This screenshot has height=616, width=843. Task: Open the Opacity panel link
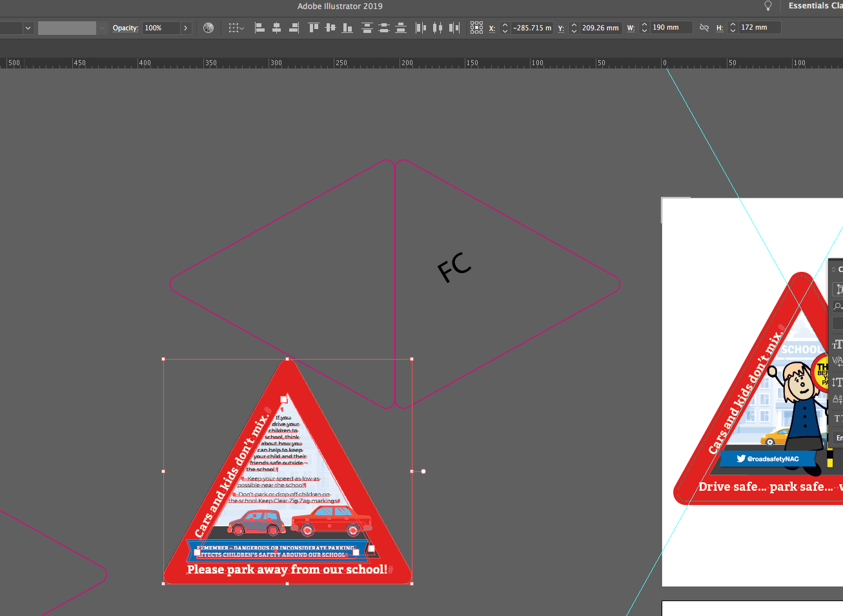click(125, 28)
